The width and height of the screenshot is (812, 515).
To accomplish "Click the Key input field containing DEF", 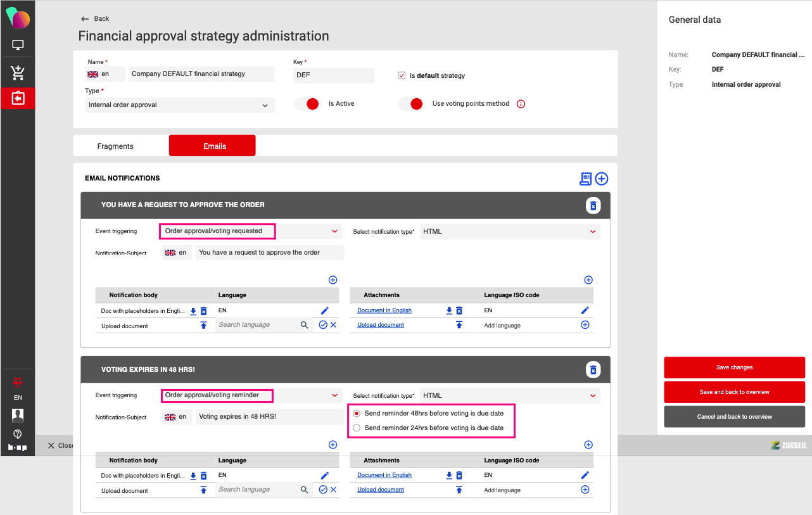I will coord(333,75).
